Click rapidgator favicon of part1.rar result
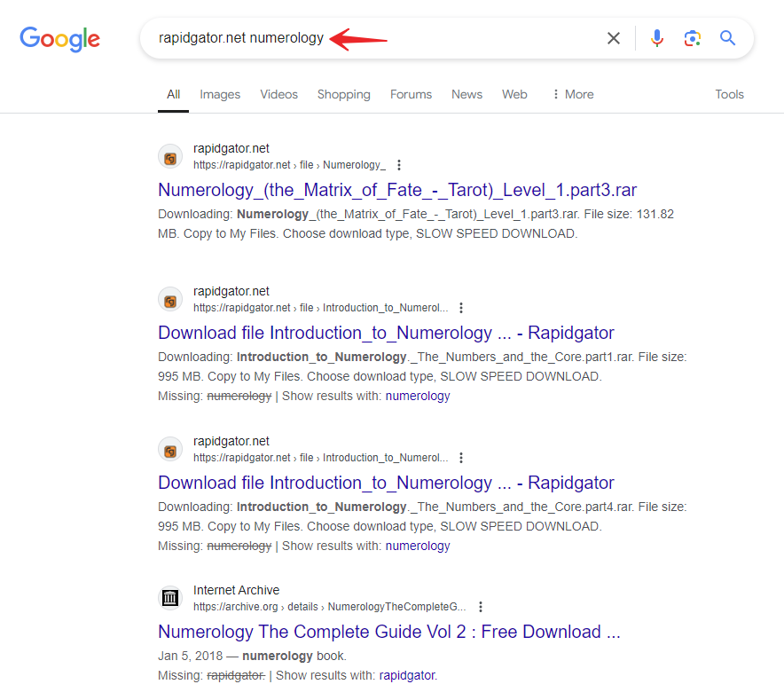784x700 pixels. click(x=170, y=299)
